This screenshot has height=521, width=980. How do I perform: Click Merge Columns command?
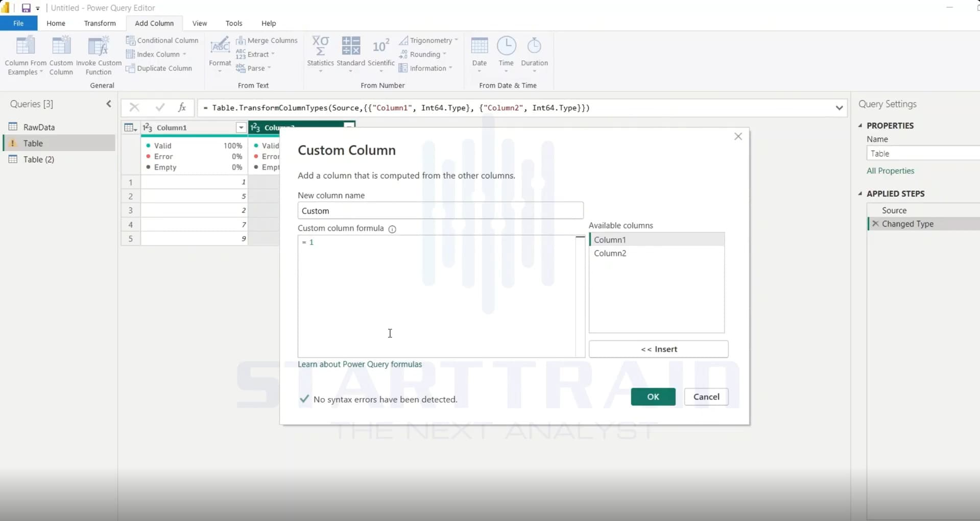[267, 40]
